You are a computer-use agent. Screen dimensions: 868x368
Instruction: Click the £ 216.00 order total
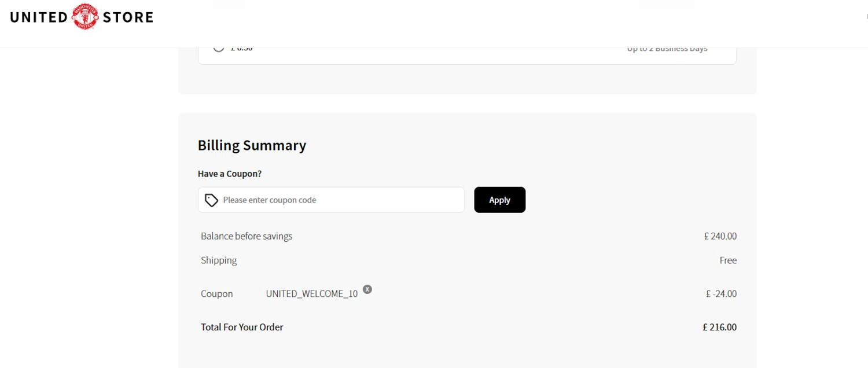(719, 327)
